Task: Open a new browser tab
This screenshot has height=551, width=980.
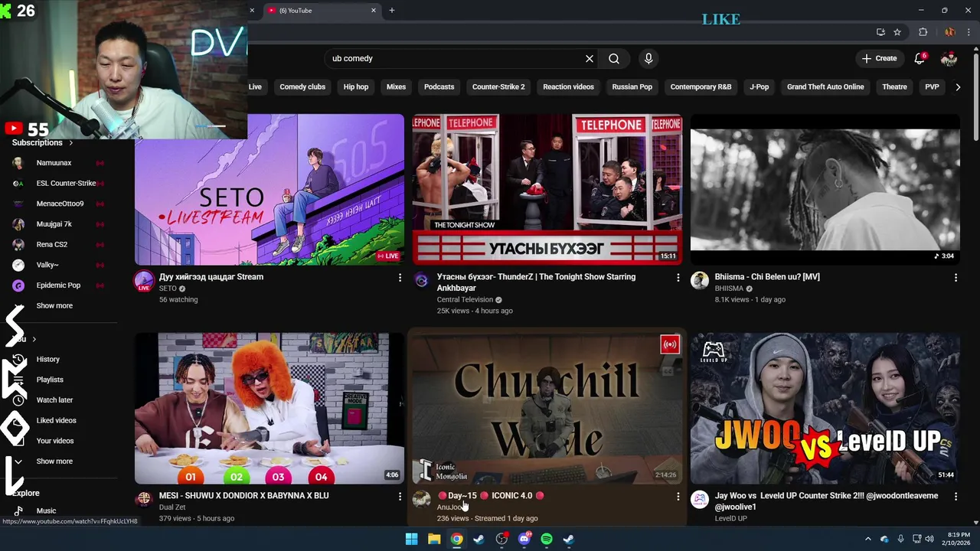Action: point(391,10)
